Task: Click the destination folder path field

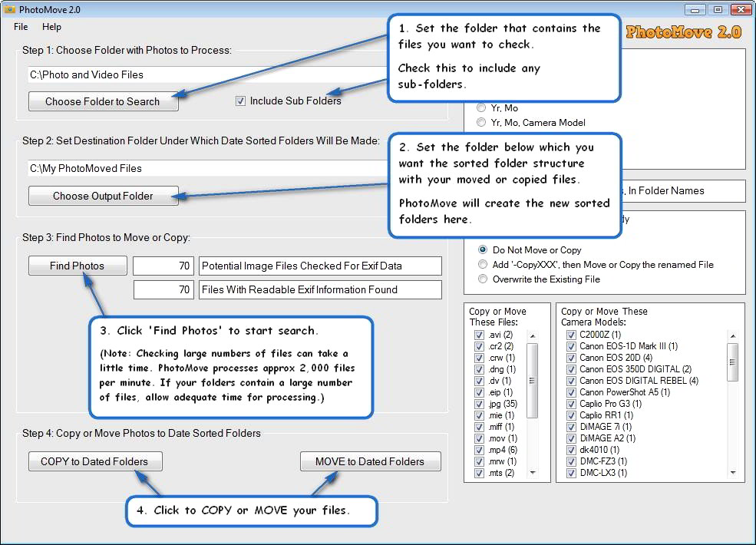Action: [208, 168]
